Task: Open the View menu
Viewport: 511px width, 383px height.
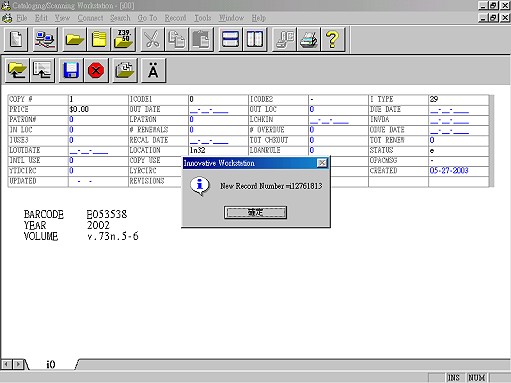Action: tap(62, 18)
